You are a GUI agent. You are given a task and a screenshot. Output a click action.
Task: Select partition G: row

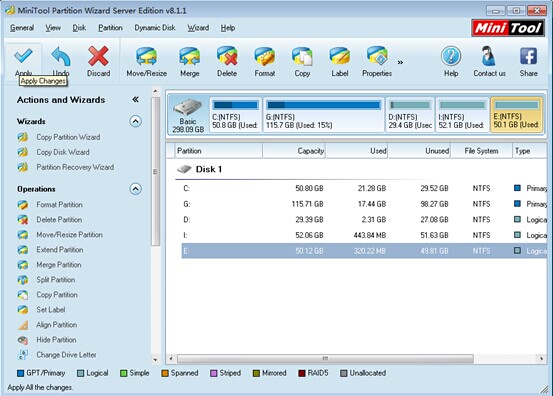[364, 204]
